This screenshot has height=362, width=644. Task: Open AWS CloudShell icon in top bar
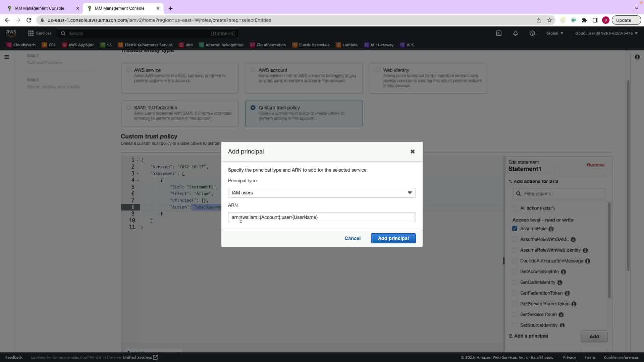pyautogui.click(x=499, y=33)
